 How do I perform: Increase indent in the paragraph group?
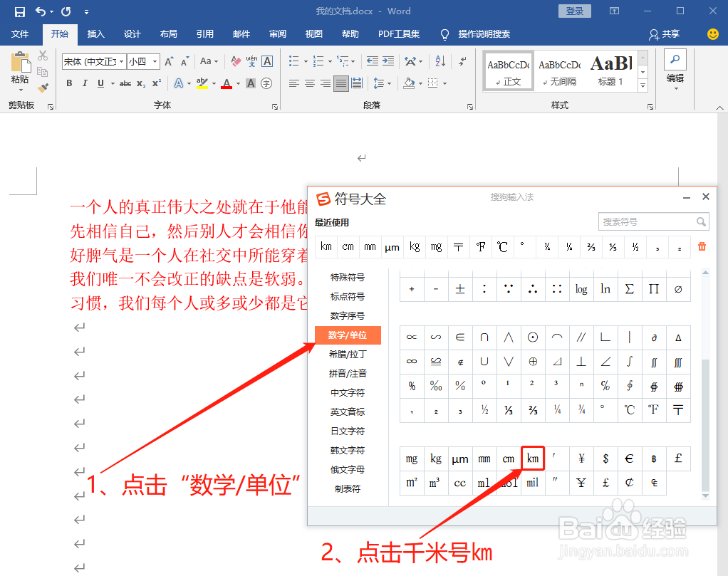tap(388, 61)
